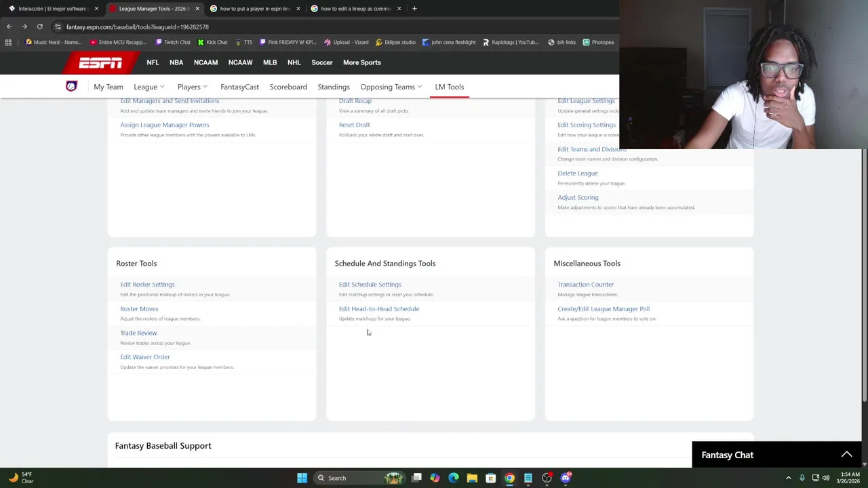Open Roster Moves link
Image resolution: width=868 pixels, height=488 pixels.
tap(139, 308)
